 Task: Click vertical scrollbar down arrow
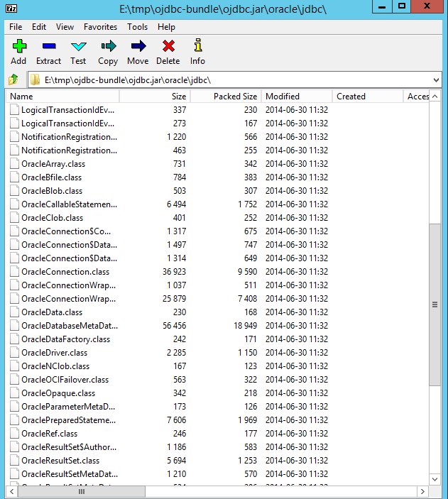click(x=435, y=479)
